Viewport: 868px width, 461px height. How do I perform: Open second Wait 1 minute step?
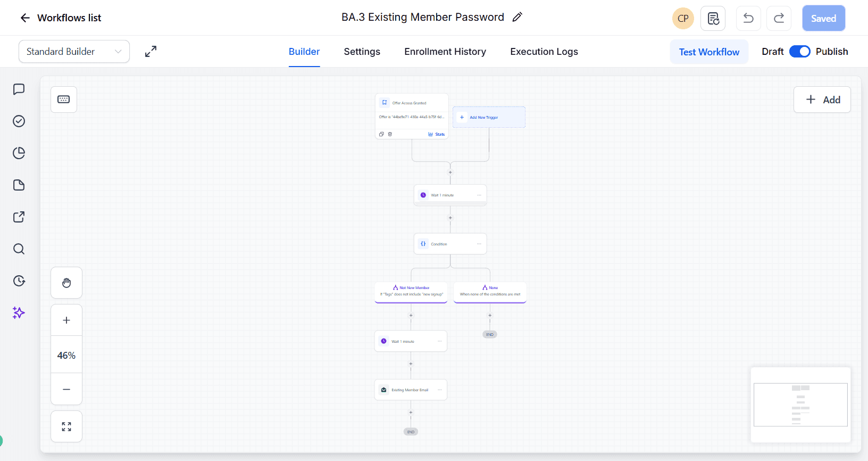pos(411,341)
